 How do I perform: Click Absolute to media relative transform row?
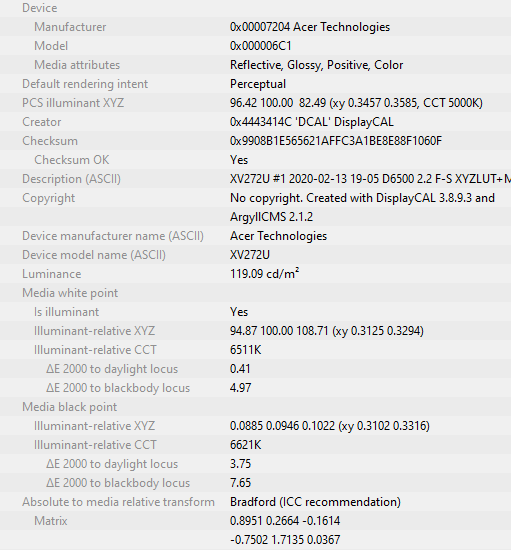[x=255, y=502]
